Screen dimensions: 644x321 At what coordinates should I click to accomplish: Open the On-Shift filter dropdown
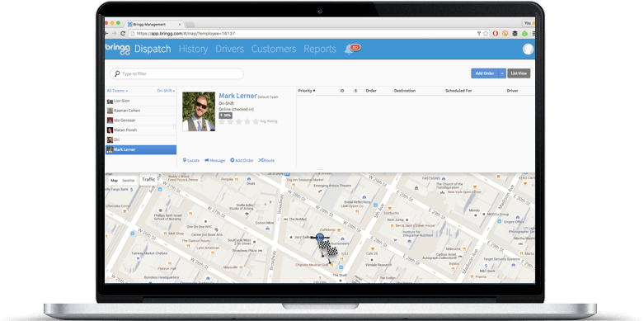166,91
